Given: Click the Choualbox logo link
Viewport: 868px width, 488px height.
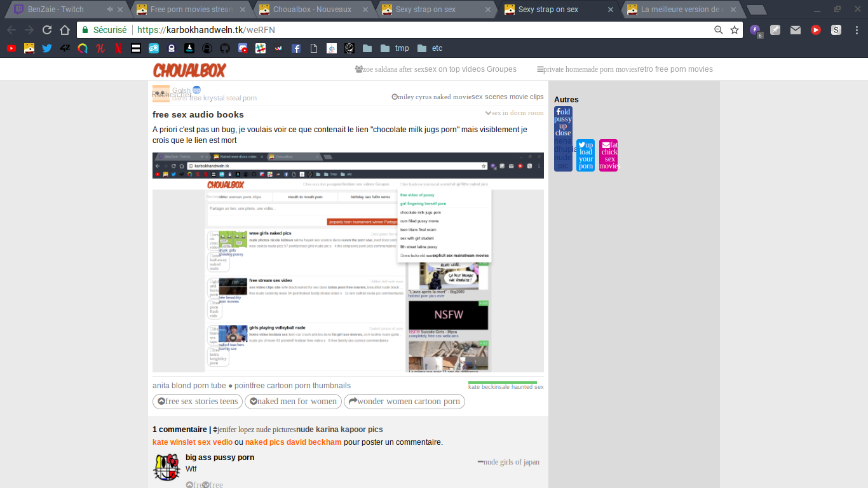Looking at the screenshot, I should 189,70.
